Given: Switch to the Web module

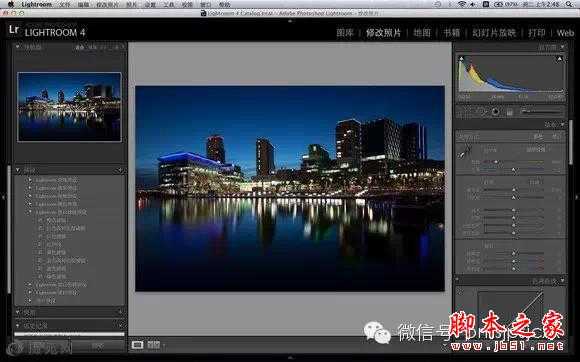Looking at the screenshot, I should (565, 33).
